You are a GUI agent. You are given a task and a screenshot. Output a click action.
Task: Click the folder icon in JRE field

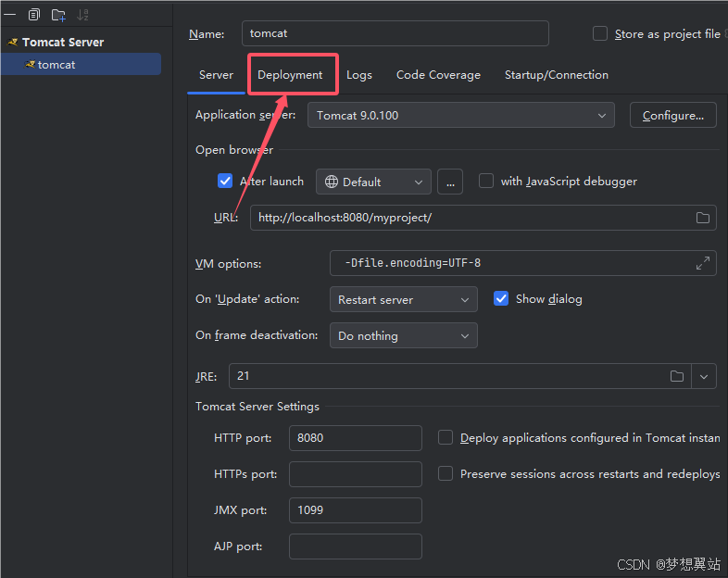(677, 376)
